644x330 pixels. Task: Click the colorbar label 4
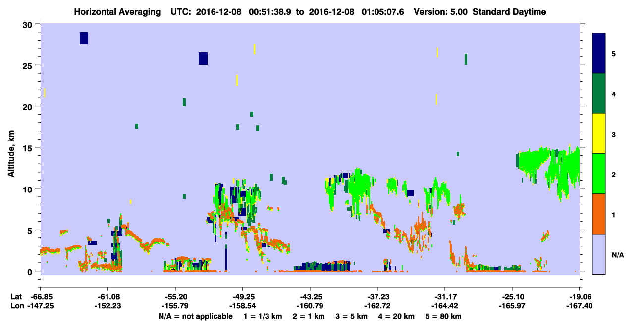coord(614,94)
